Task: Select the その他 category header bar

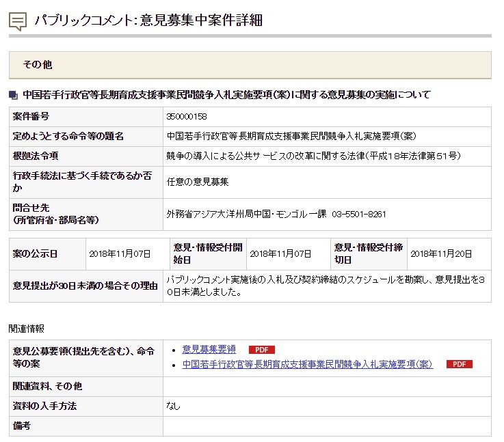Action: (250, 65)
